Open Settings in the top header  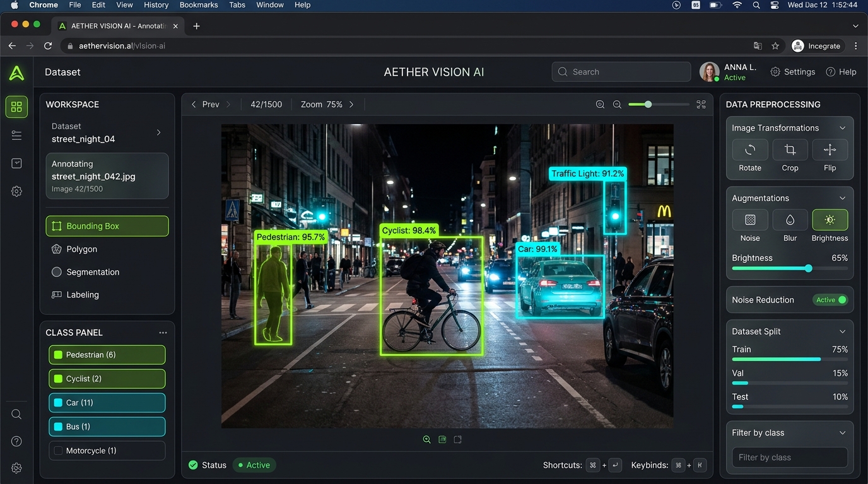click(793, 72)
